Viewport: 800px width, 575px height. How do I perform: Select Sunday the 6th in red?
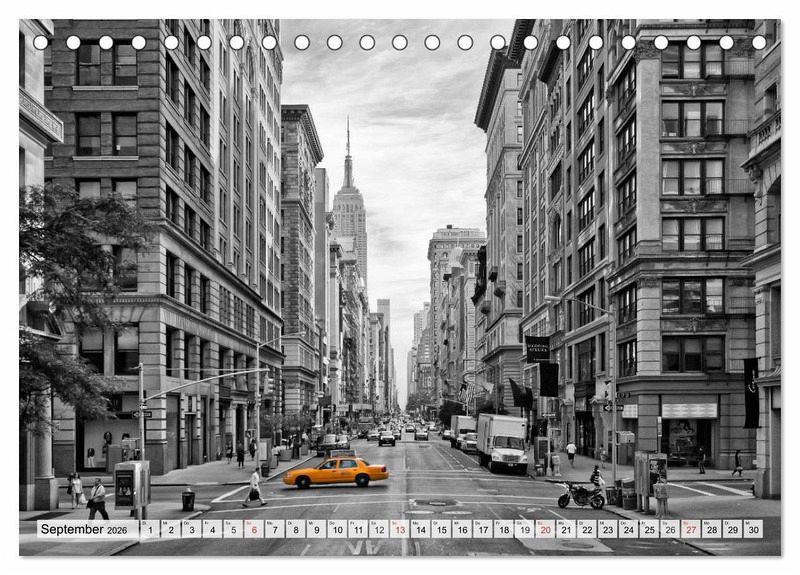pos(253,529)
